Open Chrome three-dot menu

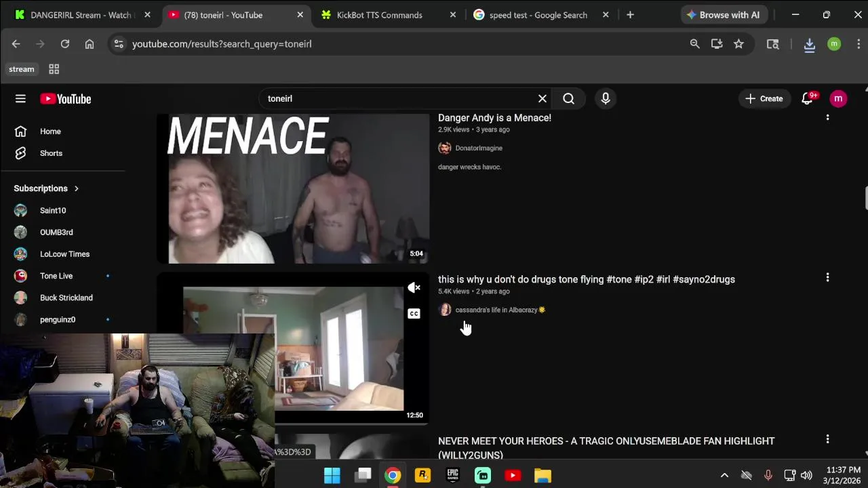[859, 44]
